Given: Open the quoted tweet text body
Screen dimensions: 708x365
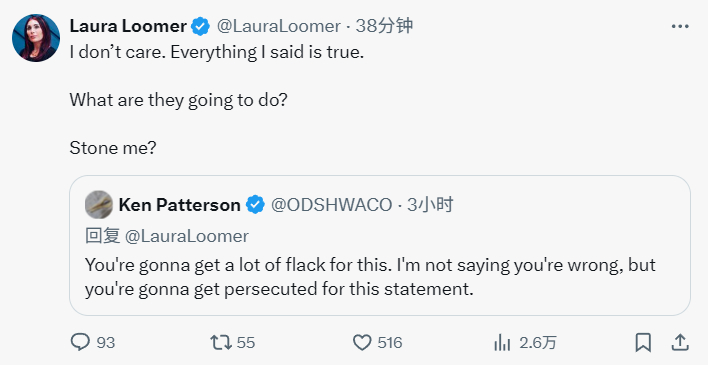Looking at the screenshot, I should pyautogui.click(x=370, y=277).
